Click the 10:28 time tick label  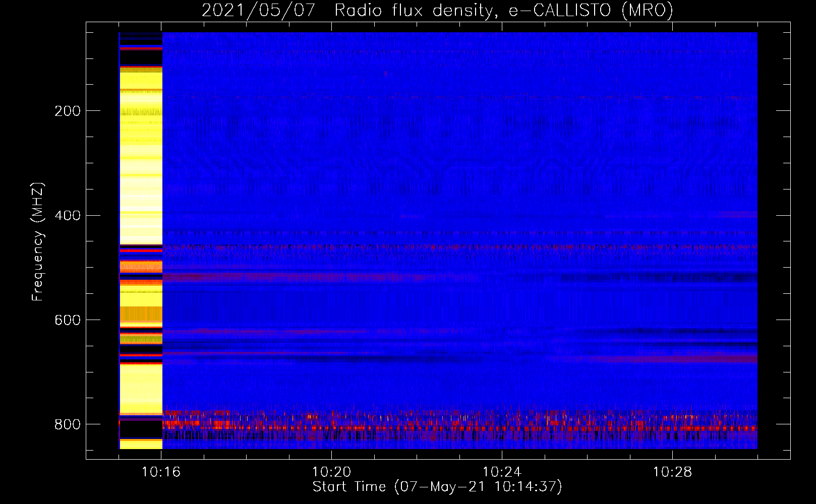click(672, 472)
